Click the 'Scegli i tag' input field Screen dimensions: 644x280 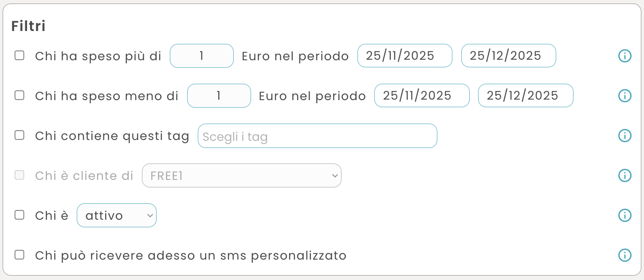317,136
